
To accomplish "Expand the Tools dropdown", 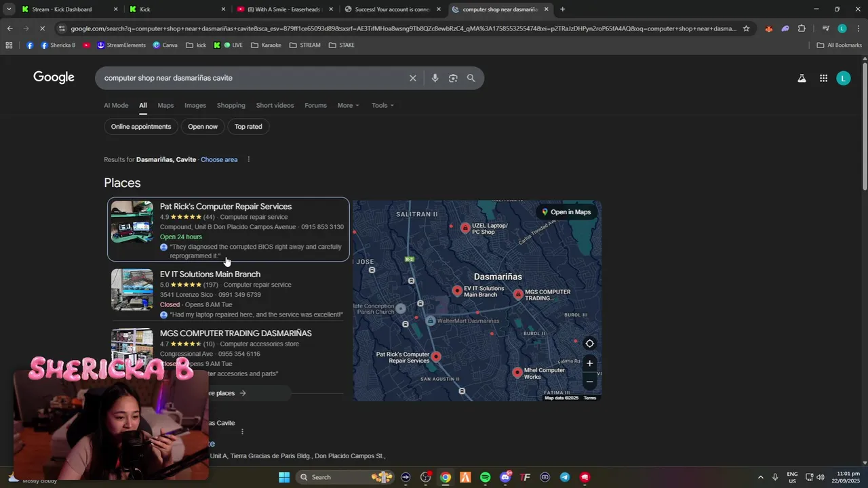I will pyautogui.click(x=382, y=105).
